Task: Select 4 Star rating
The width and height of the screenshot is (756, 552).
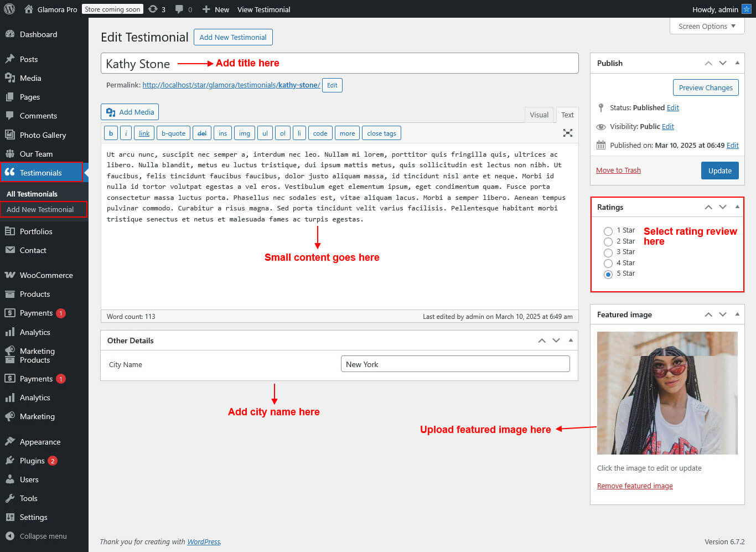Action: [x=608, y=263]
